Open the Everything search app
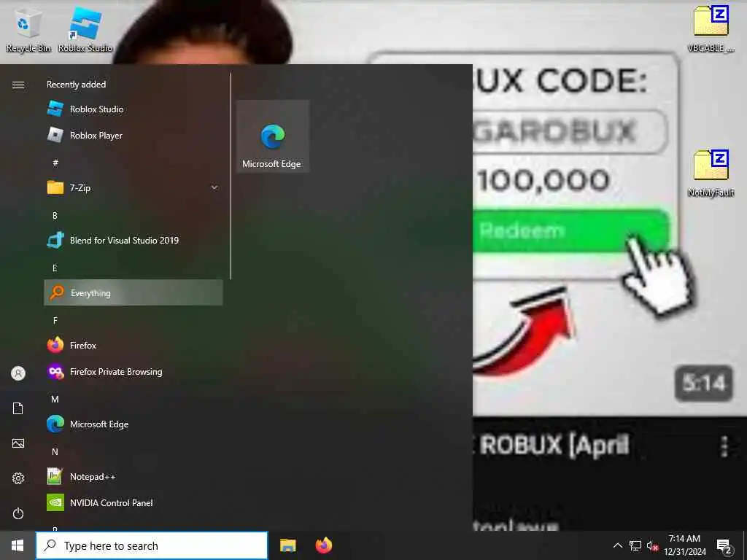Screen dimensions: 747x560 point(133,292)
